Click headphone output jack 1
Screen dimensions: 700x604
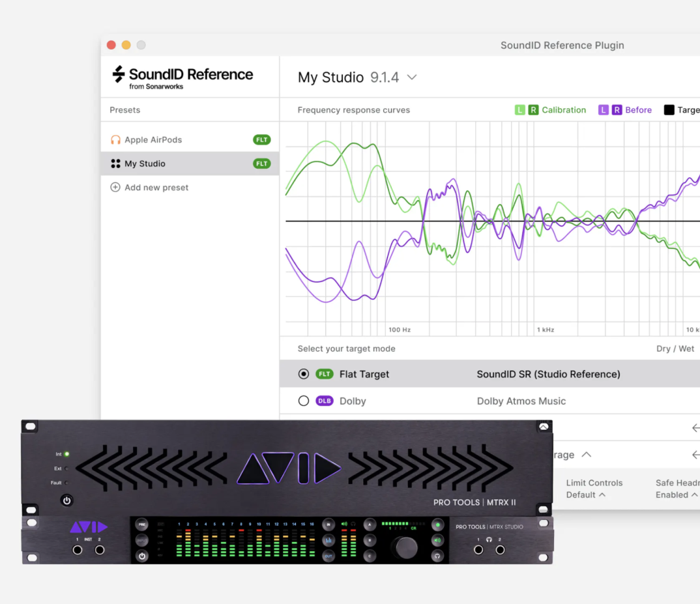tap(478, 550)
